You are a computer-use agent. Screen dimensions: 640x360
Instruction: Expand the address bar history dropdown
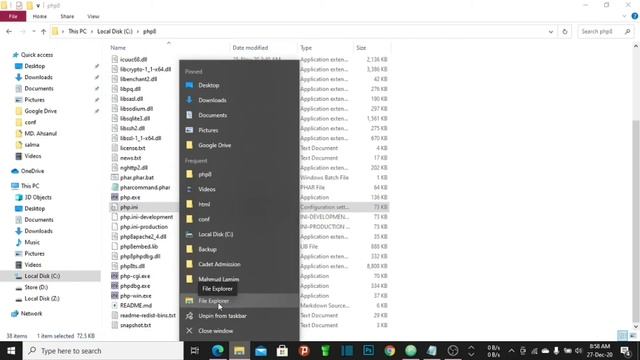pos(551,31)
